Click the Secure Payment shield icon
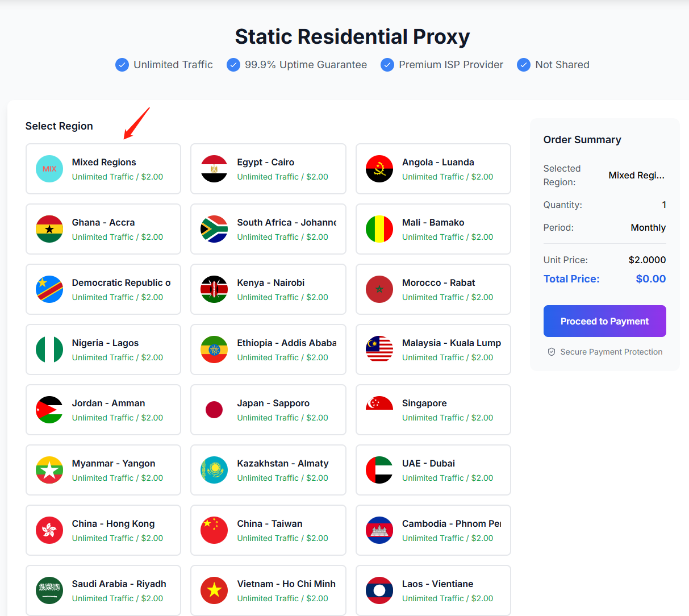Screen dimensions: 689x616 tap(551, 352)
